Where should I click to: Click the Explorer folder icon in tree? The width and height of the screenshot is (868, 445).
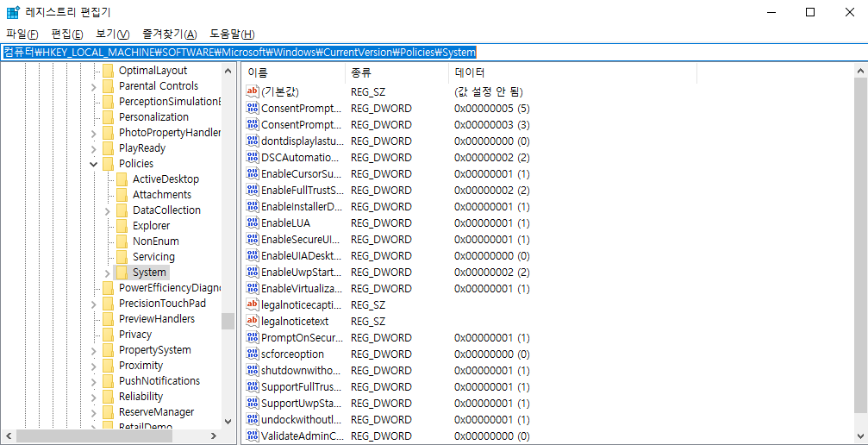click(122, 226)
